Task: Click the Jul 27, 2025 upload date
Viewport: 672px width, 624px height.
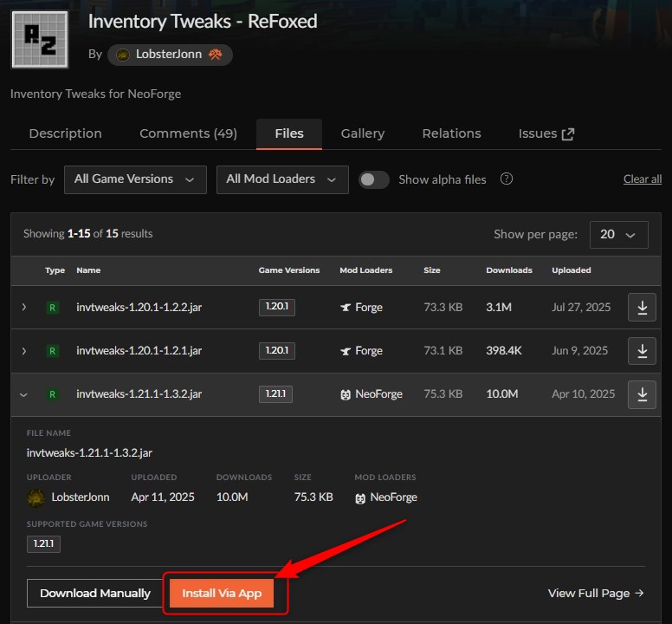Action: [581, 308]
